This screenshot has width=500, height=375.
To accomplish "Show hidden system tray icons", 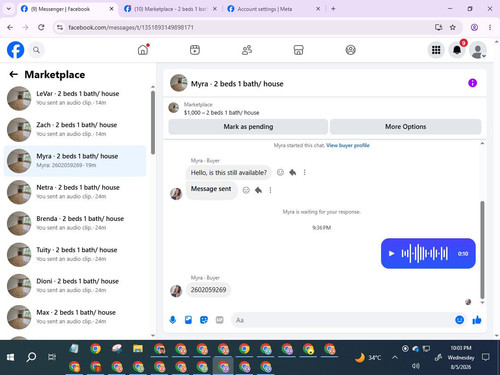I will (x=395, y=357).
